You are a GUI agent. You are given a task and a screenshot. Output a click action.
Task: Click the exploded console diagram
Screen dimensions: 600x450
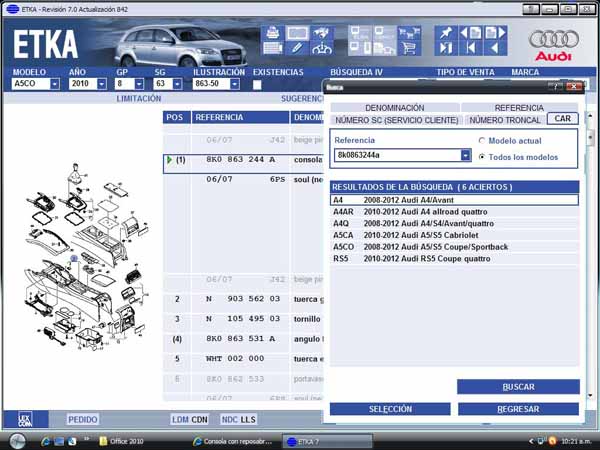pyautogui.click(x=85, y=258)
